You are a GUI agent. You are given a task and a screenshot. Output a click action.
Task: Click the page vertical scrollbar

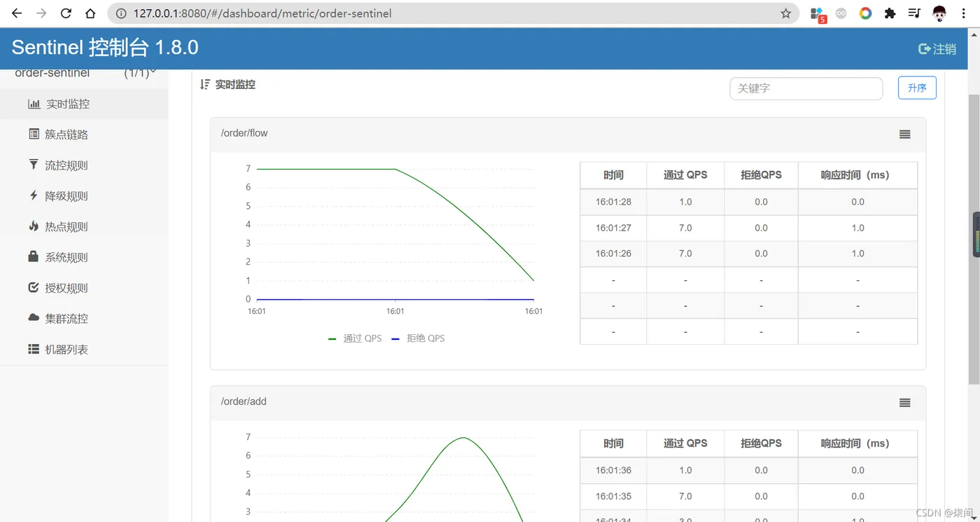click(974, 238)
